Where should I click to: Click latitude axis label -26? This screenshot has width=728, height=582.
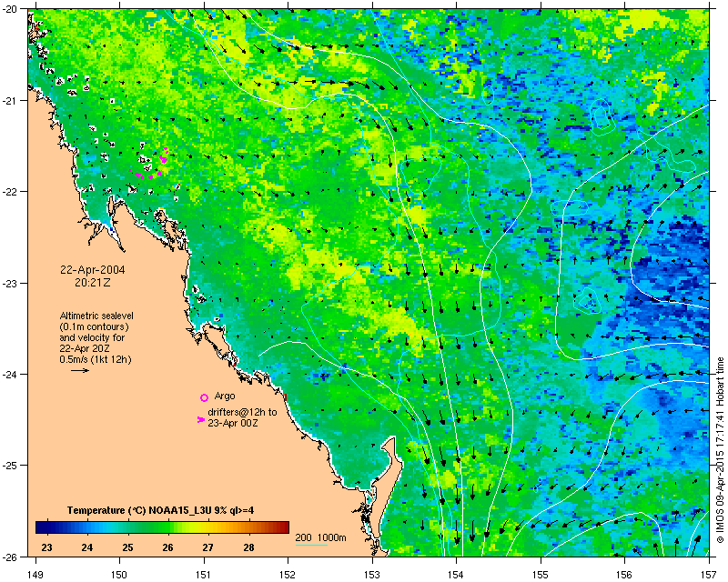pyautogui.click(x=10, y=557)
